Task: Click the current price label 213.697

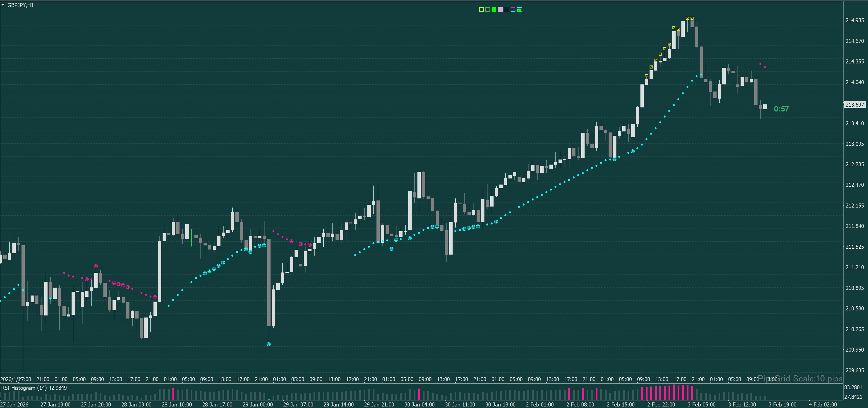Action: [855, 104]
